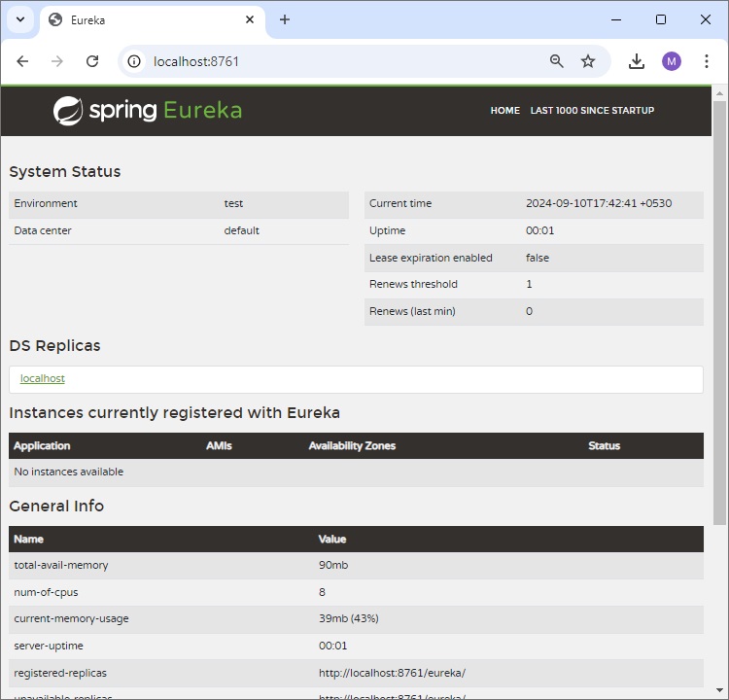Click the site information icon
The image size is (729, 700).
pos(135,61)
